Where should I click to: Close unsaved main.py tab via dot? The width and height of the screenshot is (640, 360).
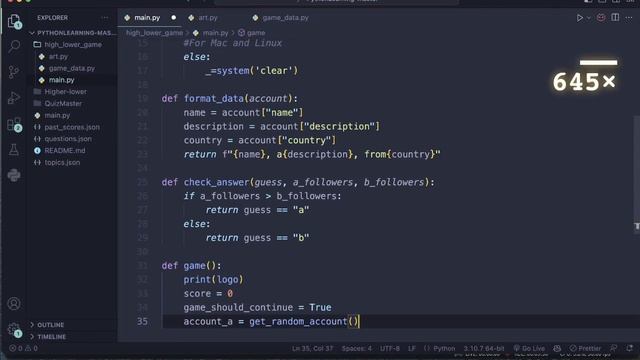[174, 18]
